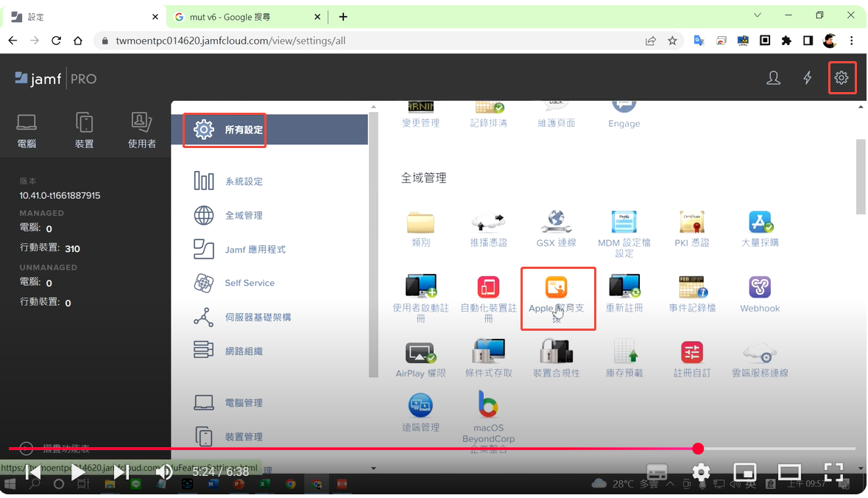Image resolution: width=868 pixels, height=498 pixels.
Task: Click the browser home button
Action: pos(77,41)
